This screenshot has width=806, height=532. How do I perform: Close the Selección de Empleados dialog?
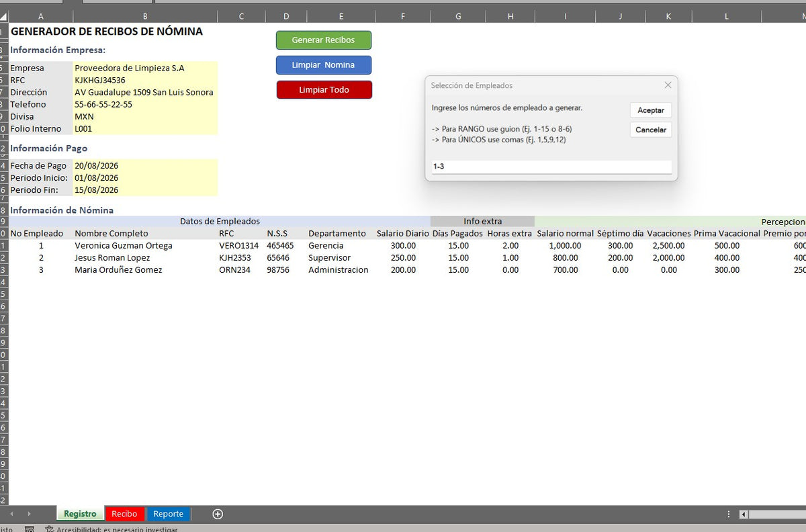pyautogui.click(x=668, y=85)
